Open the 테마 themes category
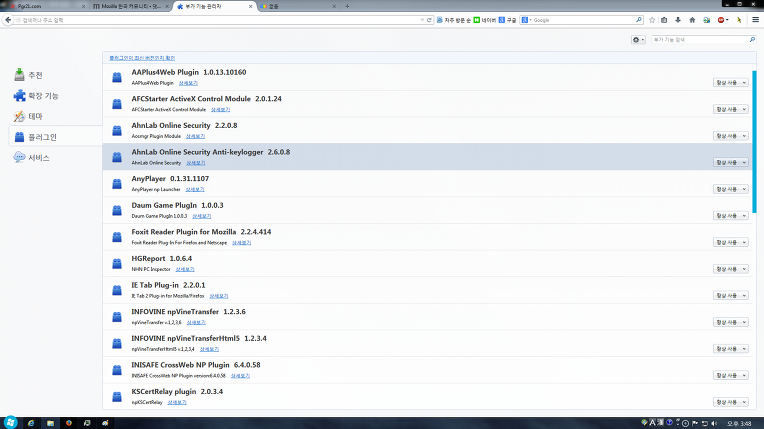Viewport: 764px width, 429px height. [30, 116]
